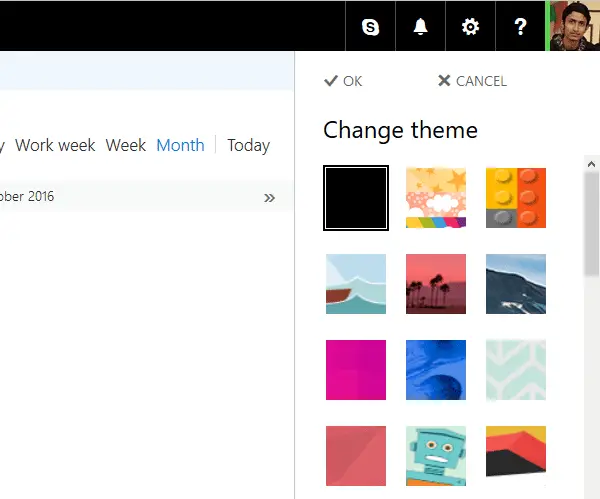Open the notifications bell
Viewport: 600px width, 499px height.
click(420, 27)
